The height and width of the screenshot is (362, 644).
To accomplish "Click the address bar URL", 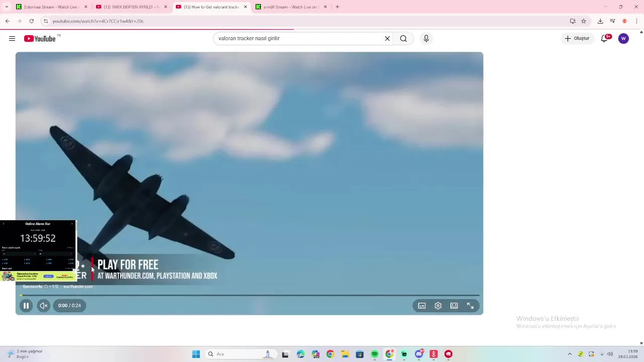I will 98,21.
